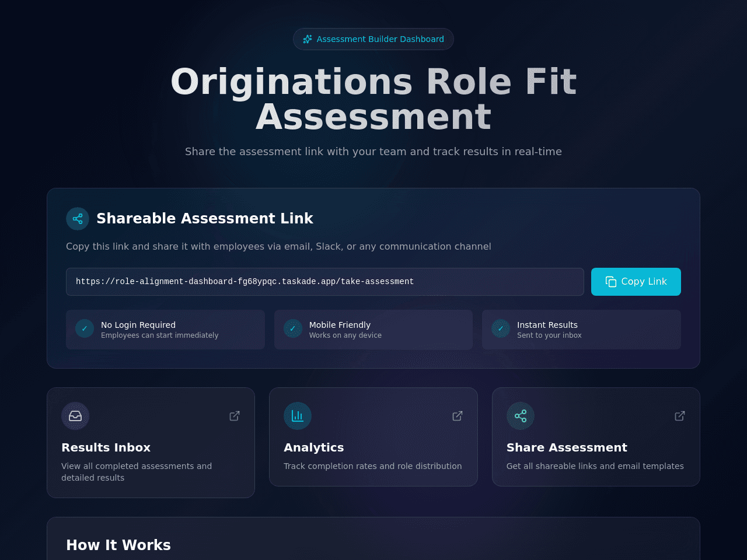This screenshot has width=747, height=560.
Task: Open the Results Inbox card title
Action: click(106, 447)
